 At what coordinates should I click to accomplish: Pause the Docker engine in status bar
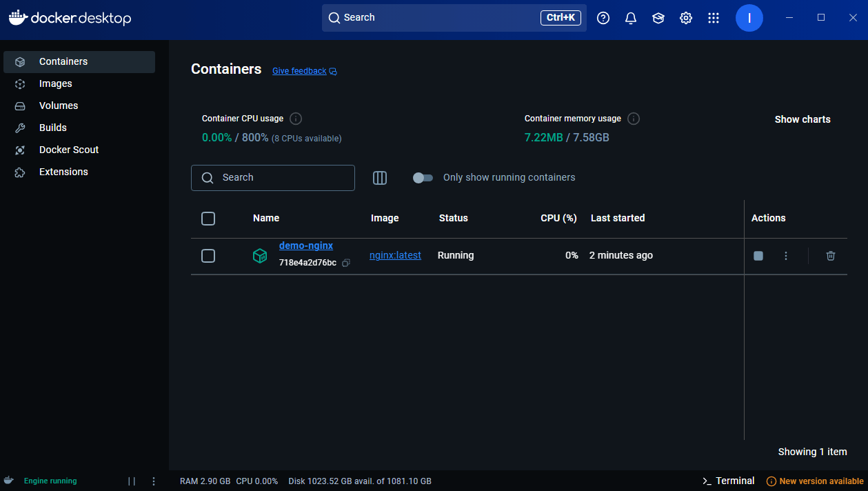(x=132, y=481)
